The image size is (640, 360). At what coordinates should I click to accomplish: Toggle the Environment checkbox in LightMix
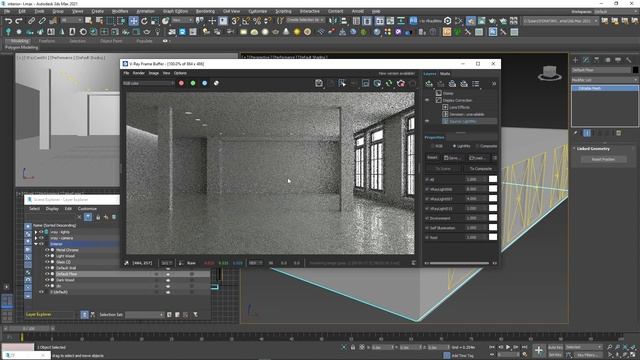[x=427, y=218]
